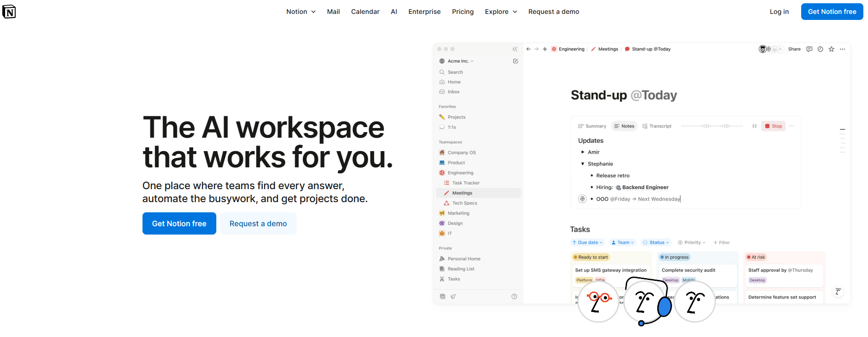
Task: Switch to the Transcript tab
Action: point(657,126)
